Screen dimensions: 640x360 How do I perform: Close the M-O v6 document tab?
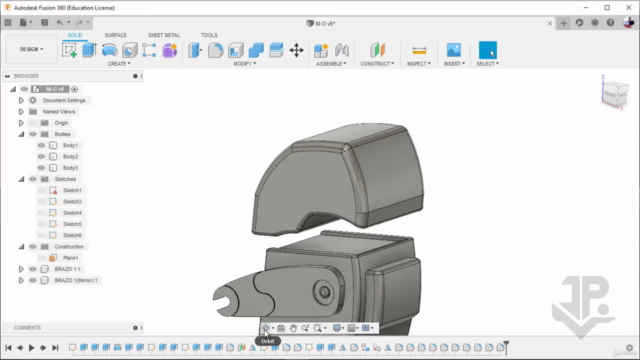549,23
